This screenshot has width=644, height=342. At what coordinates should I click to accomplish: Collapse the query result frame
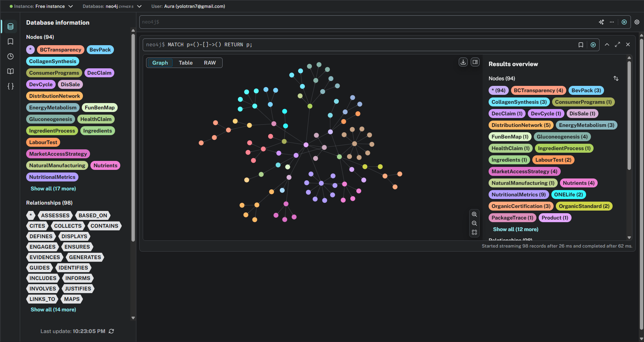click(607, 44)
